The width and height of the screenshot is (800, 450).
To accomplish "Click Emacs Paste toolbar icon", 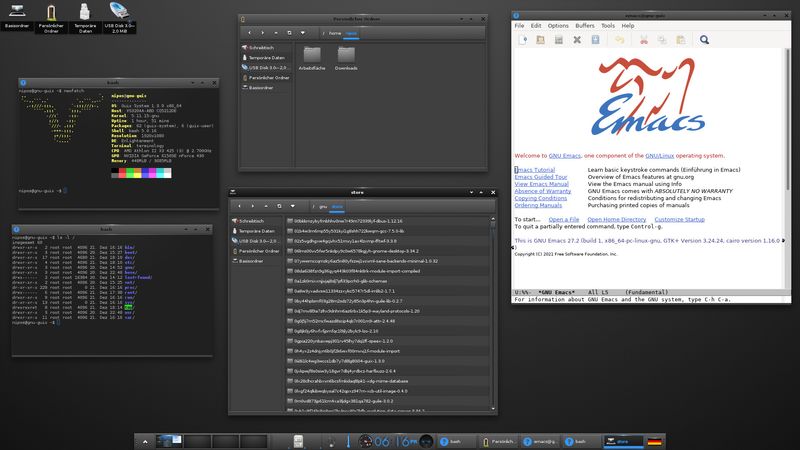I will coord(681,40).
